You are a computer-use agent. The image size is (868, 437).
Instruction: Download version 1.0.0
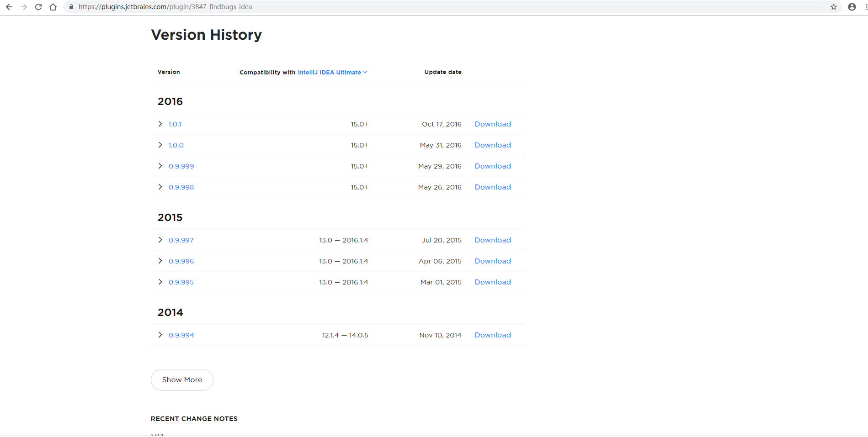[492, 145]
